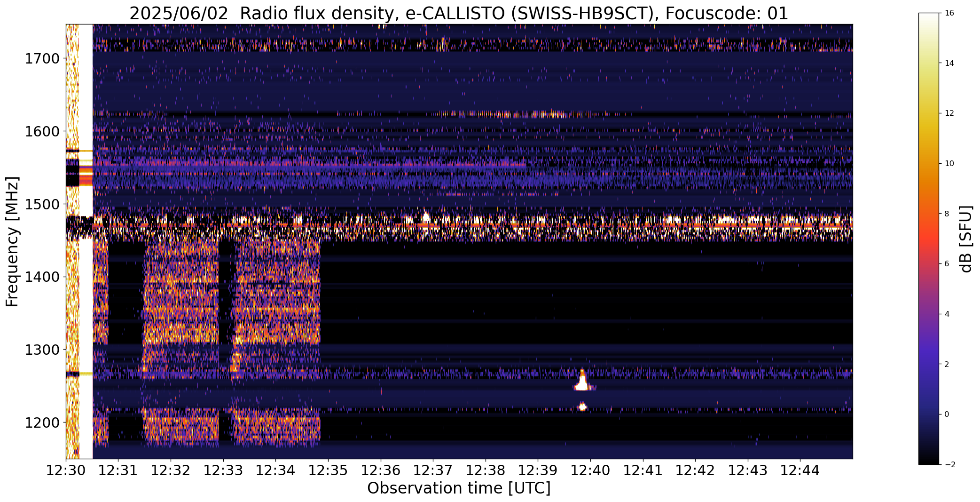Click the 12:32 time tick label
Screen dimensions: 980x502
pos(171,470)
